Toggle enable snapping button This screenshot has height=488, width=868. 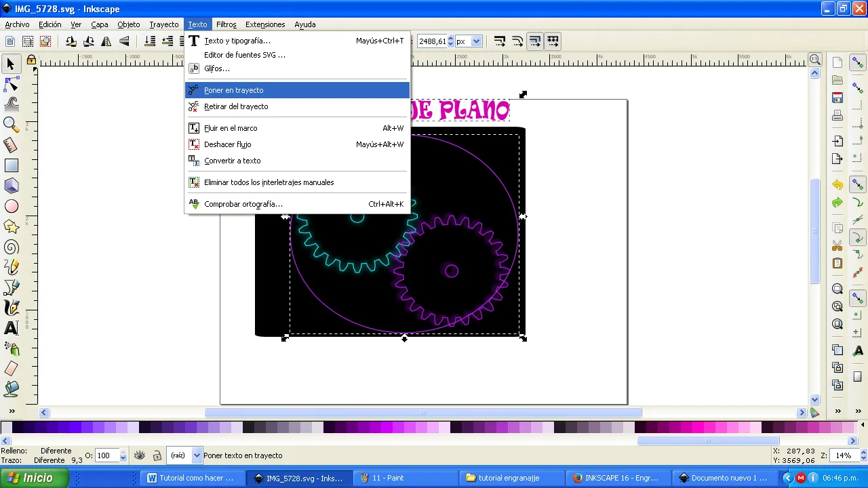point(858,63)
